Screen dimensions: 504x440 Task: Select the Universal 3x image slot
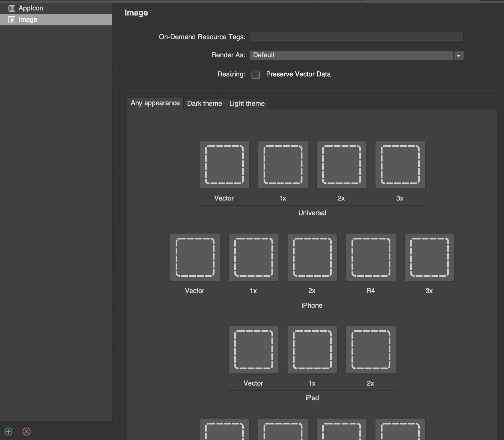click(400, 165)
